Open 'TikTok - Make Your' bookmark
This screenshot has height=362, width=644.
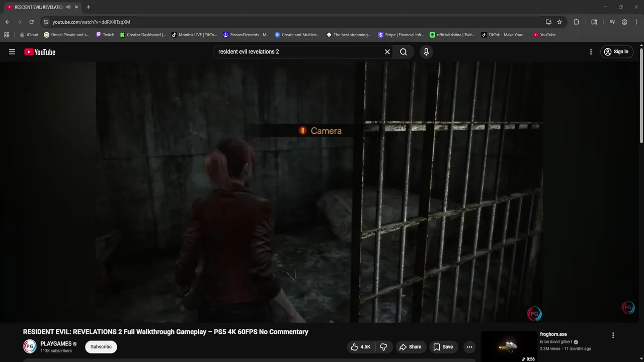pos(504,35)
